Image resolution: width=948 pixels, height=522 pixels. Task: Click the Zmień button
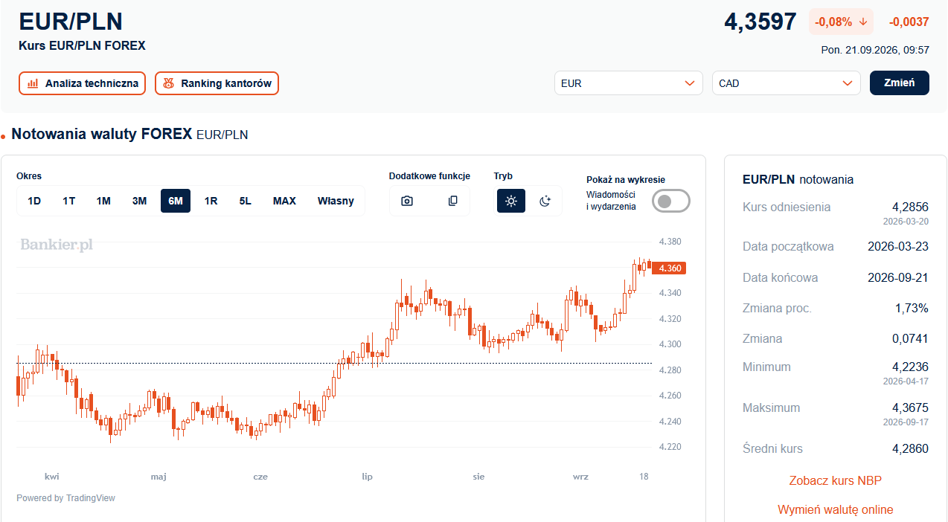(899, 83)
